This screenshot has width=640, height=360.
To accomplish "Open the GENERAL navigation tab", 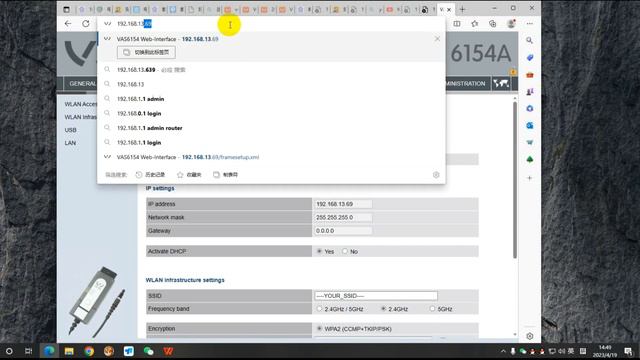I will pyautogui.click(x=82, y=84).
